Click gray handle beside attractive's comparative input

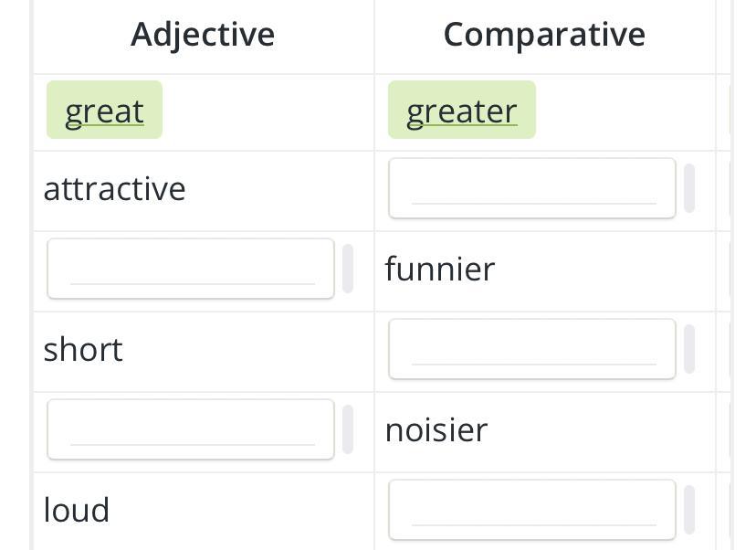(689, 188)
